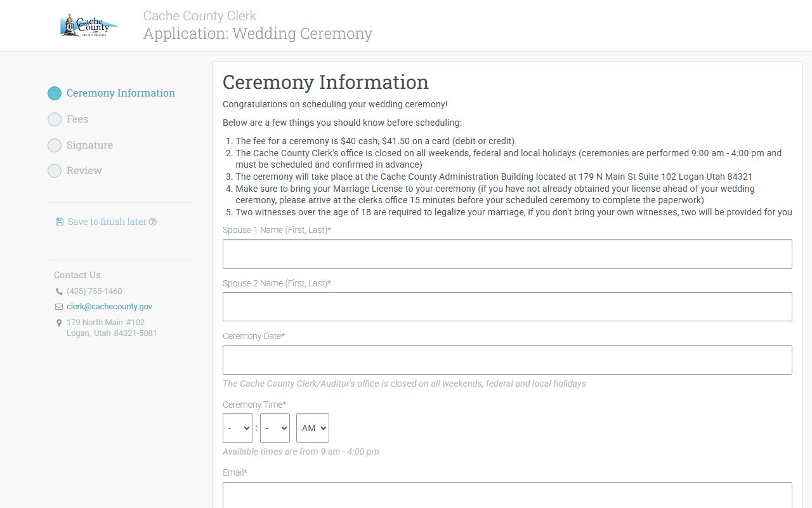Open the Ceremony Information step
This screenshot has width=812, height=508.
point(121,93)
